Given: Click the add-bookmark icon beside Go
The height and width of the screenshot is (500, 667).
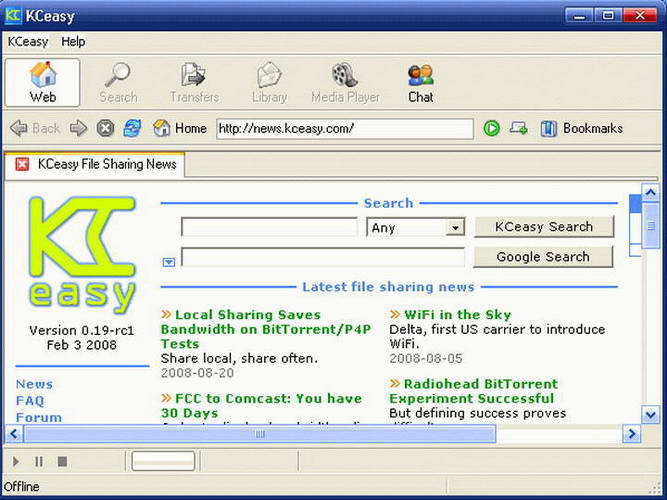Looking at the screenshot, I should point(519,128).
